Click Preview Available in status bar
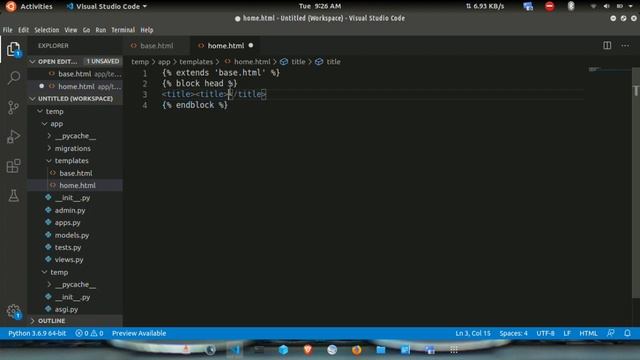The image size is (640, 360). (139, 333)
